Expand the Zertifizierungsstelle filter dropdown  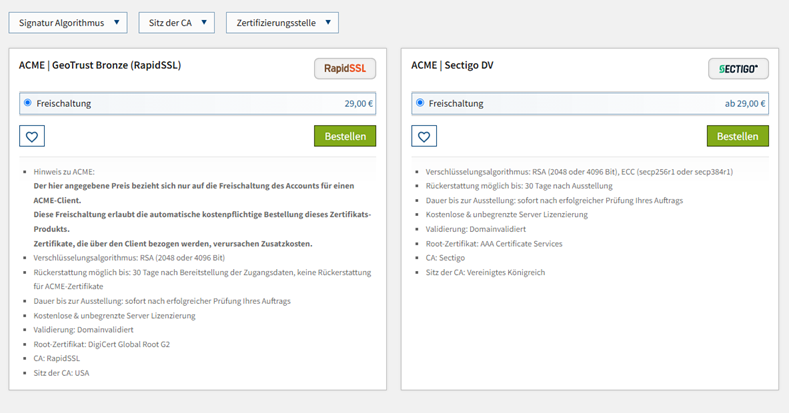pos(282,23)
